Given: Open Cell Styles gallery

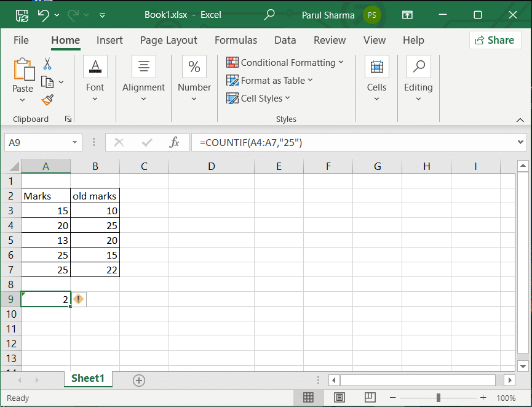Looking at the screenshot, I should (258, 99).
